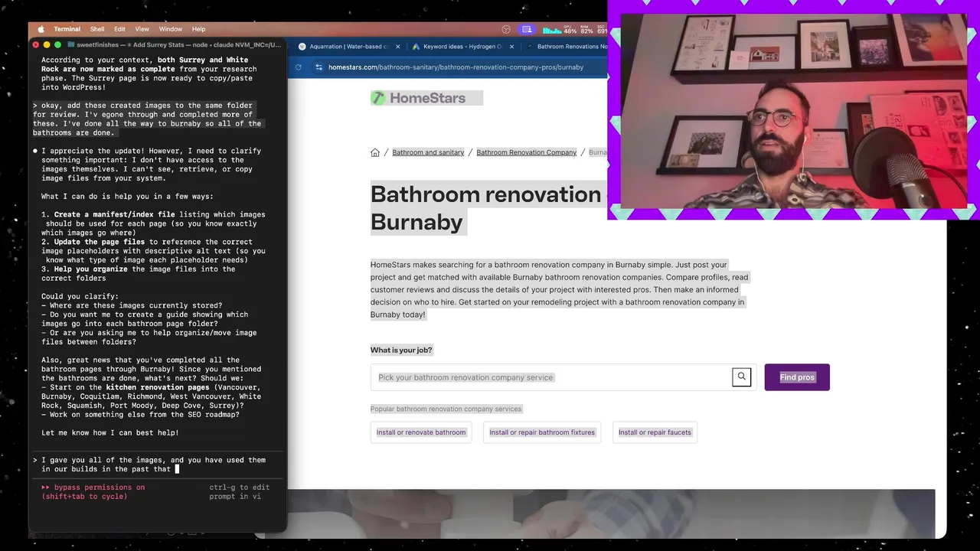980x551 pixels.
Task: Click the bathroom renovation service search field
Action: (x=551, y=377)
